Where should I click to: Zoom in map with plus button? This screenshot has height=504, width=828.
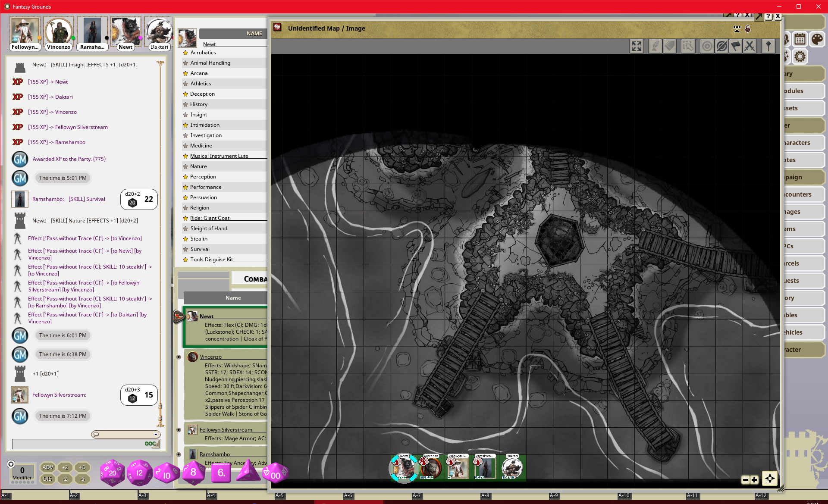(x=754, y=480)
